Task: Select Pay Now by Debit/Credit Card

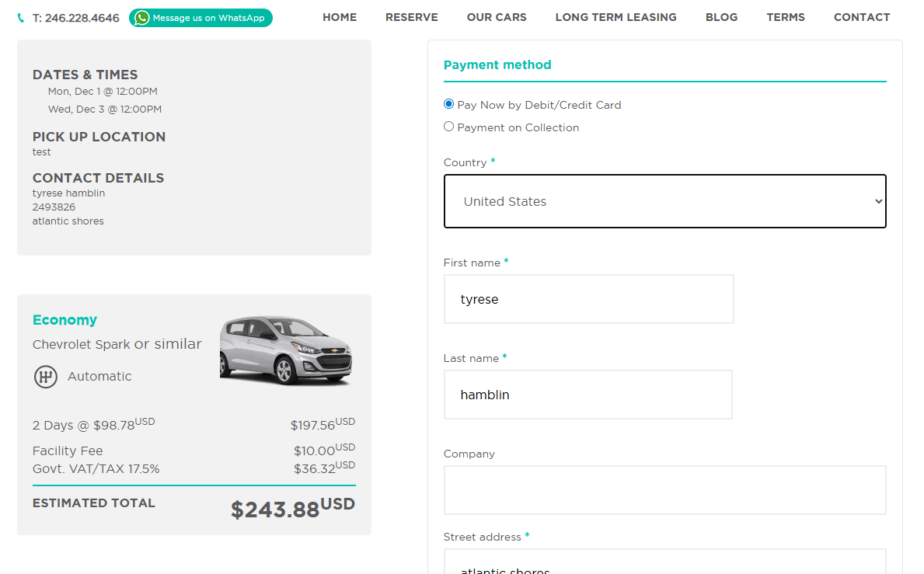Action: click(448, 104)
